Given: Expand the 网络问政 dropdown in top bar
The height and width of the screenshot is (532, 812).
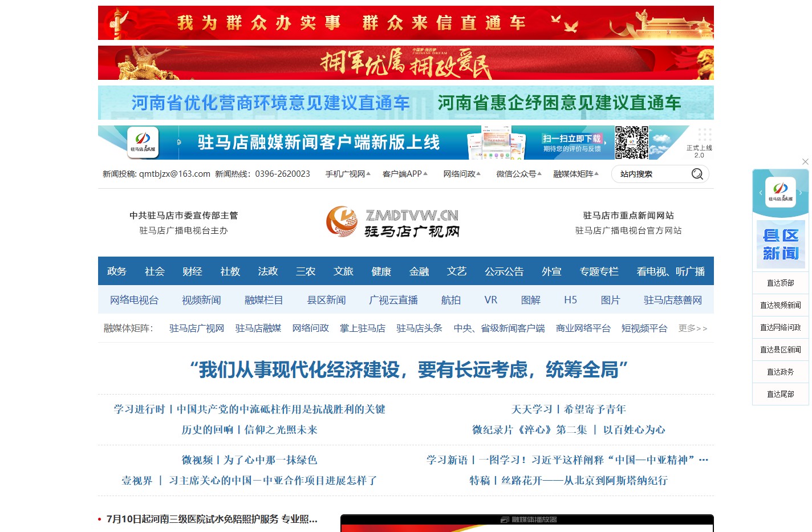Looking at the screenshot, I should [x=462, y=174].
